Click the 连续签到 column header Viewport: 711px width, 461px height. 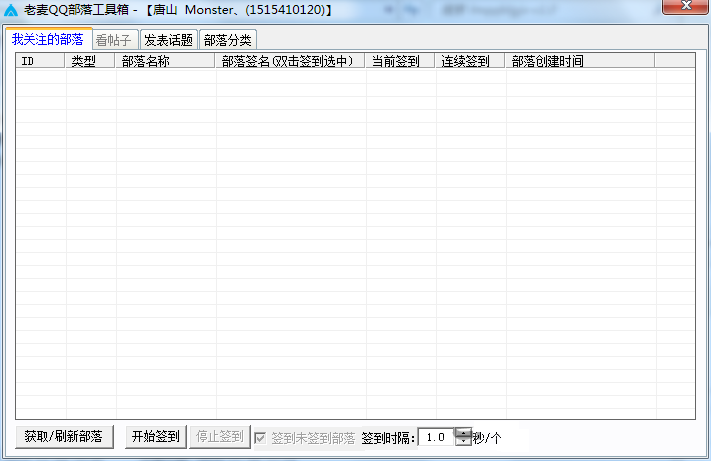click(x=470, y=61)
